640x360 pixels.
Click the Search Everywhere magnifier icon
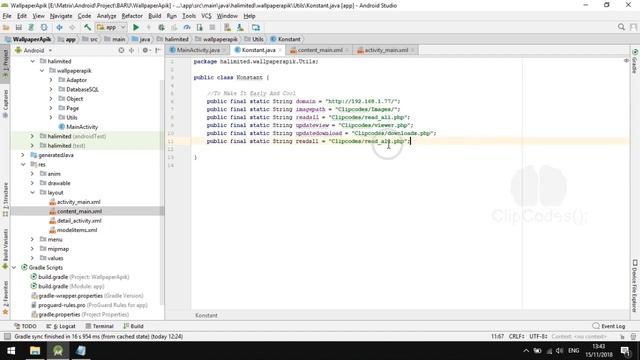[621, 27]
